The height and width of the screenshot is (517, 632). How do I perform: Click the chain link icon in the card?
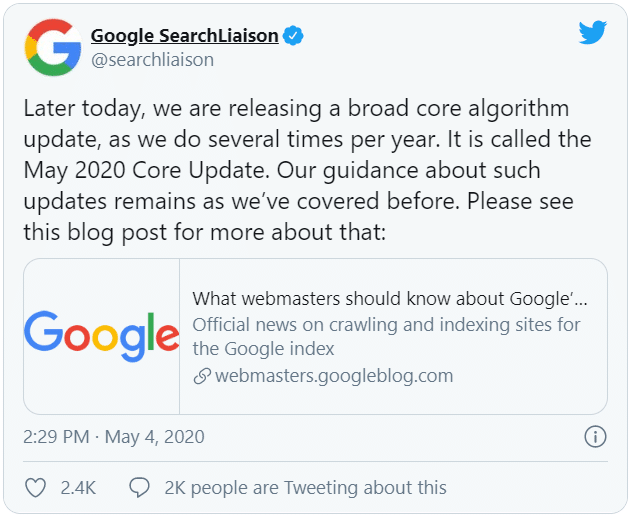coord(202,376)
